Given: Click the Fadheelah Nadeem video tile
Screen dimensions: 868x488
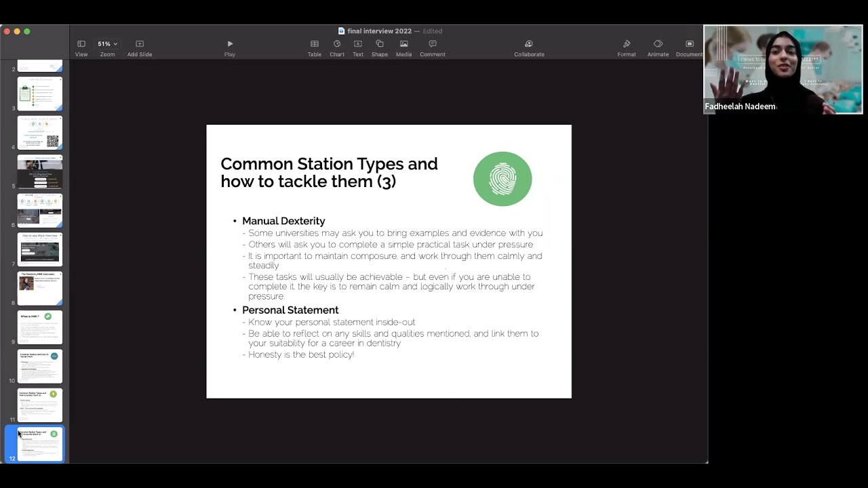Looking at the screenshot, I should [x=783, y=70].
